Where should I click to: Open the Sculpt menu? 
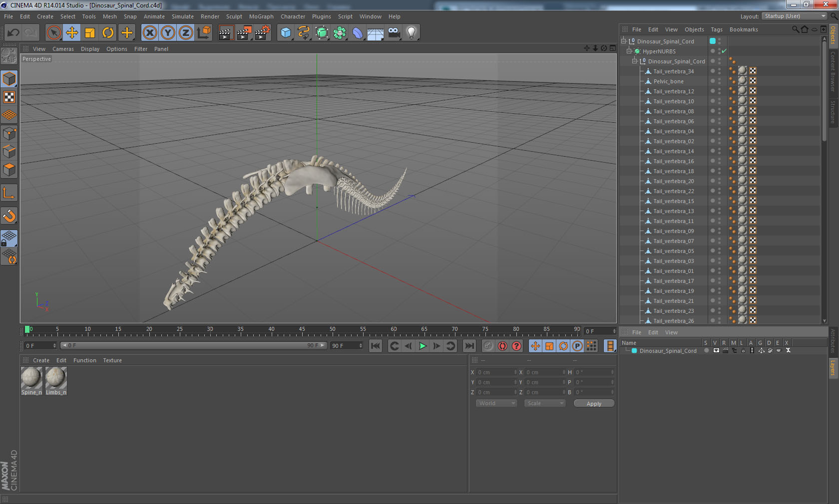234,16
